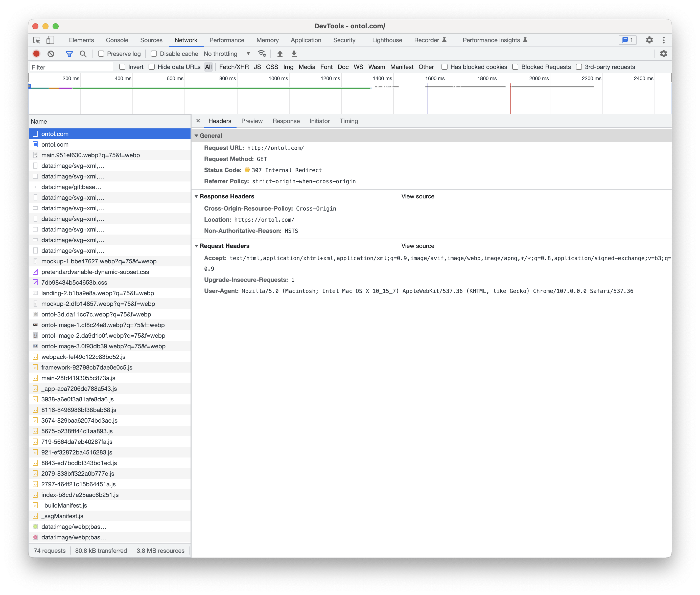Image resolution: width=700 pixels, height=595 pixels.
Task: Filter requests by JS type
Action: pos(257,67)
